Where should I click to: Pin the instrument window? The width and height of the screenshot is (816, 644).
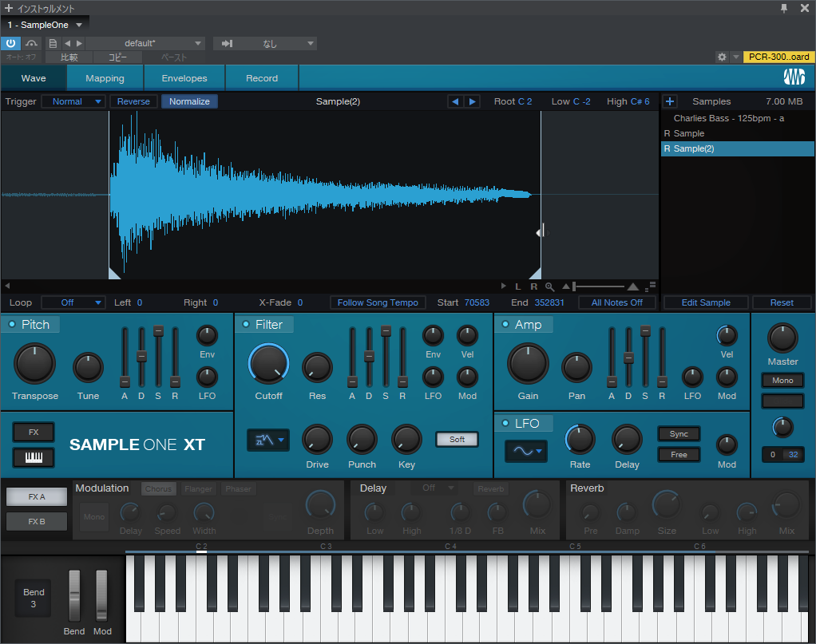click(784, 8)
